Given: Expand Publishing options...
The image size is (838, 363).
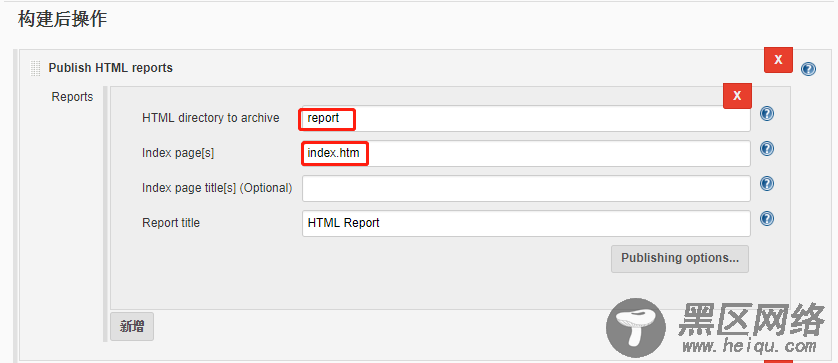Looking at the screenshot, I should (x=680, y=259).
